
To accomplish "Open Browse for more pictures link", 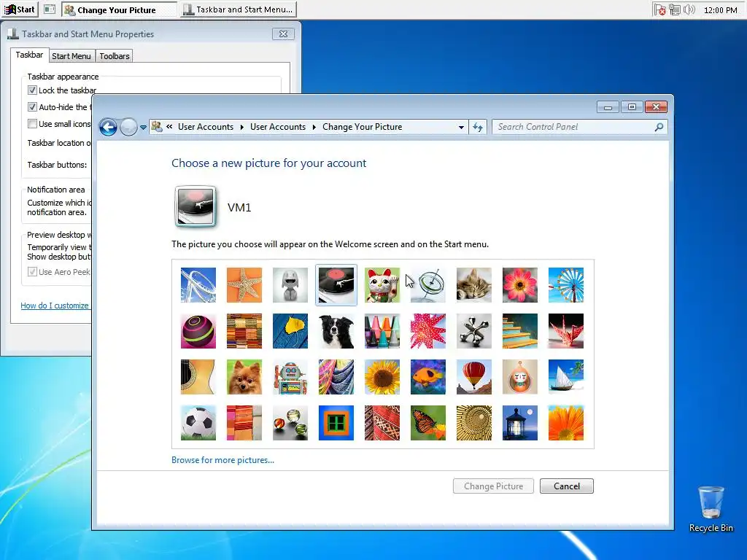I will (x=222, y=460).
